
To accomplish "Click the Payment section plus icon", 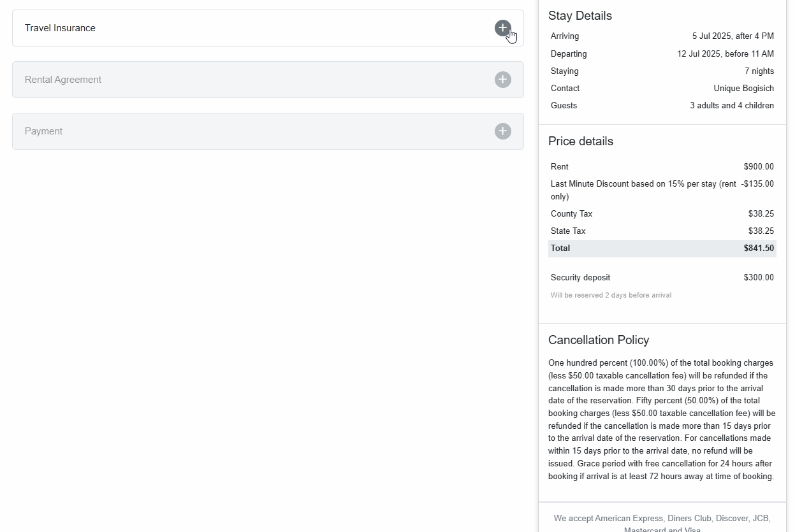I will pos(502,131).
